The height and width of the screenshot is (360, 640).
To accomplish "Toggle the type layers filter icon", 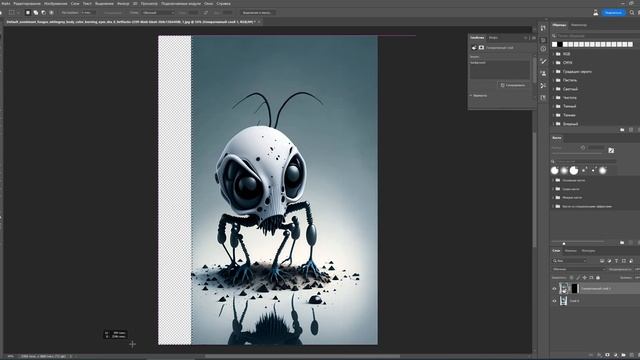I will (x=616, y=261).
